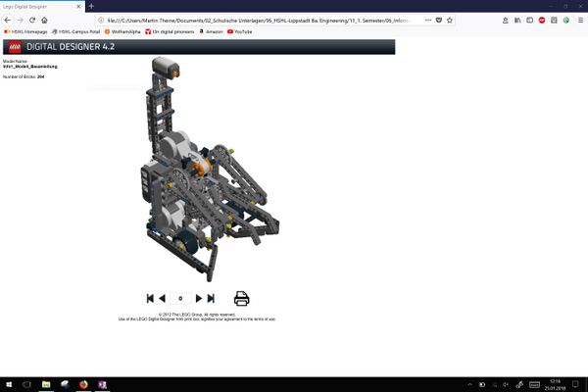
Task: Open the Windows Start menu
Action: pos(8,384)
